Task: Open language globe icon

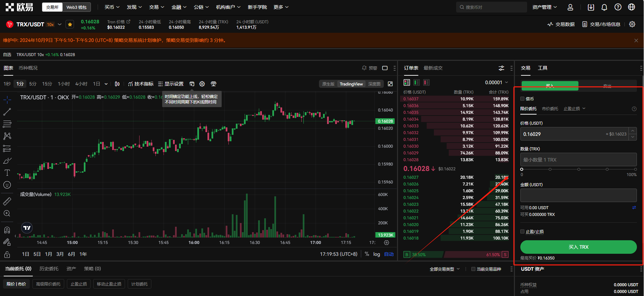Action: pos(631,7)
